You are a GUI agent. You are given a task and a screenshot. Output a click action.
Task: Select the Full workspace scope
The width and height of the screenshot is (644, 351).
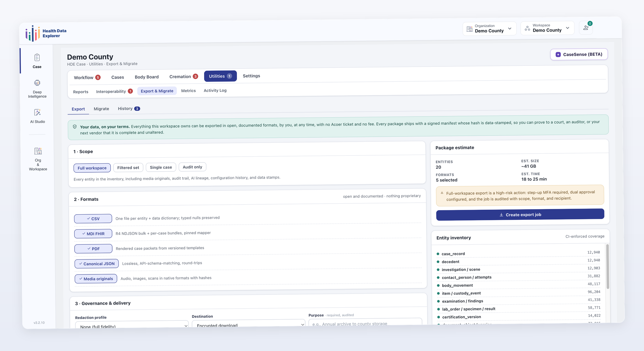pyautogui.click(x=92, y=168)
